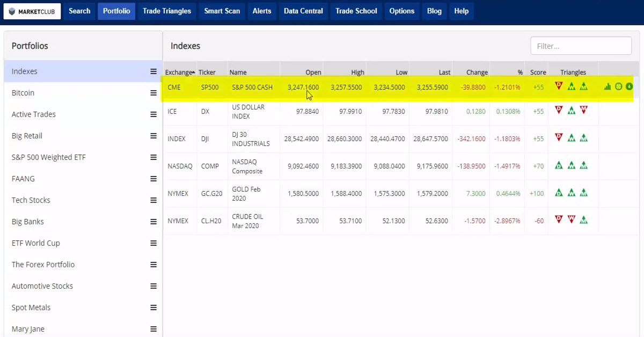Image resolution: width=644 pixels, height=337 pixels.
Task: Click the green daily triangle for NASDAQ Composite
Action: click(559, 165)
